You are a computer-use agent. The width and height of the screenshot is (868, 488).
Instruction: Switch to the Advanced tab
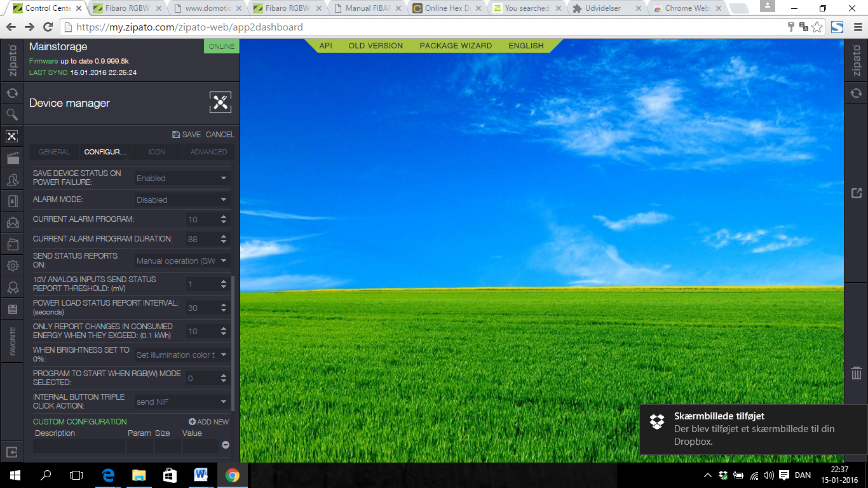[x=208, y=152]
